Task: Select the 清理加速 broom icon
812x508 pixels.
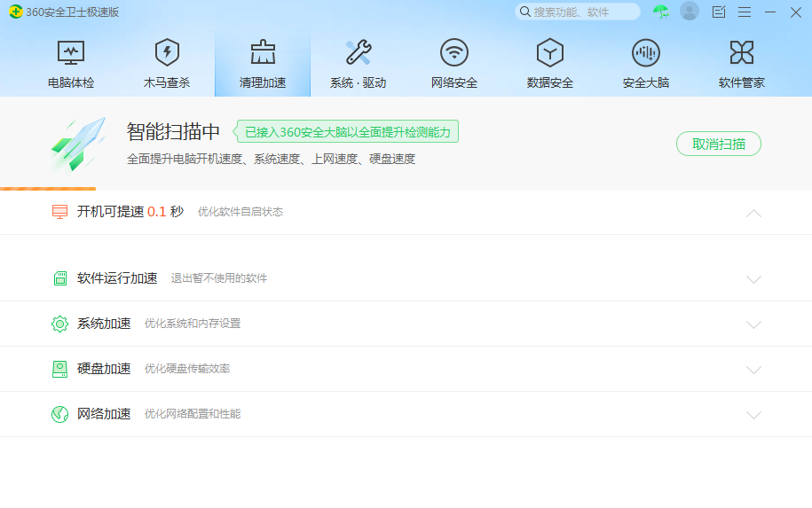Action: click(x=263, y=52)
